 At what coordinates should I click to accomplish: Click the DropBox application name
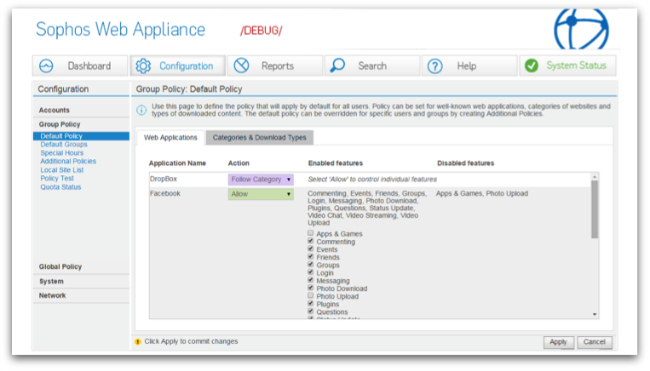164,179
